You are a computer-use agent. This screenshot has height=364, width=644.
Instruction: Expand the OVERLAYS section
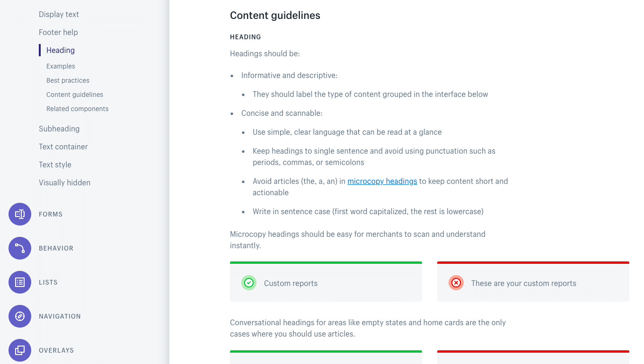pos(56,350)
